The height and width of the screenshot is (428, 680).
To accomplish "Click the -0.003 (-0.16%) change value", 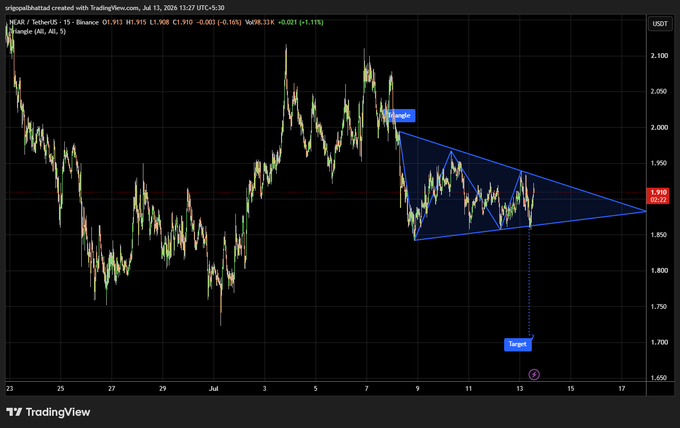I will point(219,22).
